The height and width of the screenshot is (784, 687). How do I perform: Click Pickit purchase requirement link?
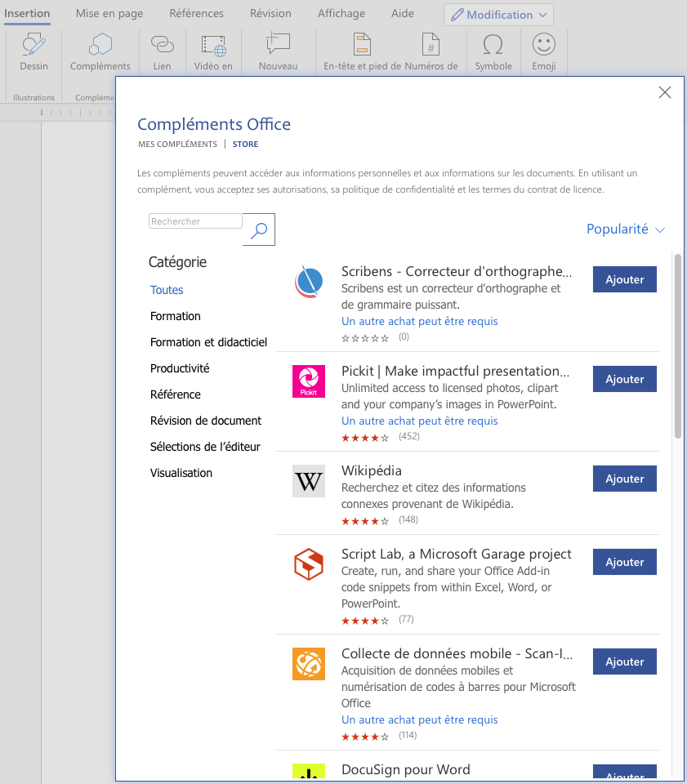420,421
